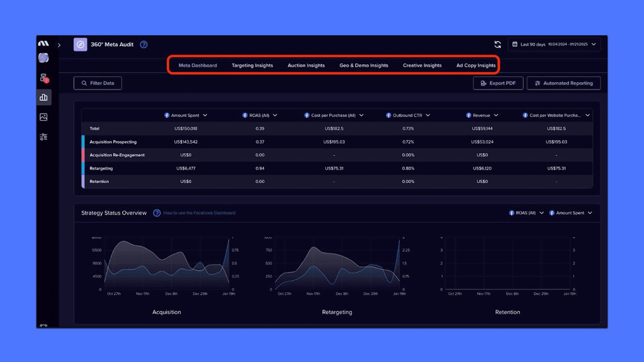644x362 pixels.
Task: Click the Filter Data button
Action: tap(98, 83)
